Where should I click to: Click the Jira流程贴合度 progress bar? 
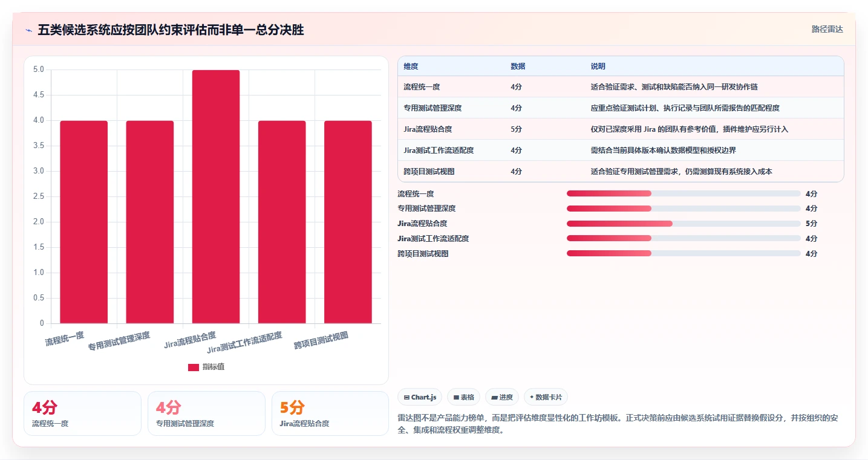point(684,224)
